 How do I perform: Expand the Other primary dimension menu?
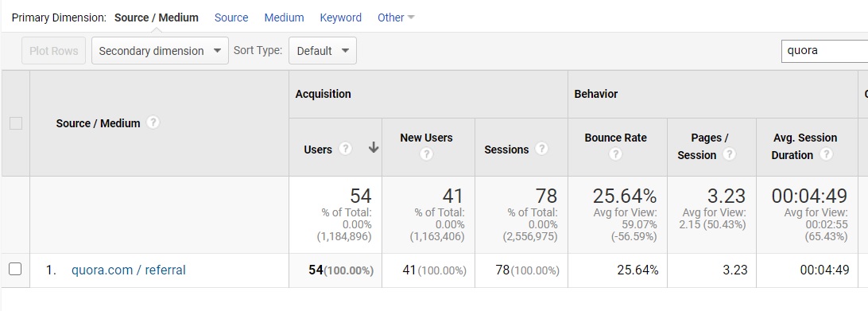click(396, 17)
